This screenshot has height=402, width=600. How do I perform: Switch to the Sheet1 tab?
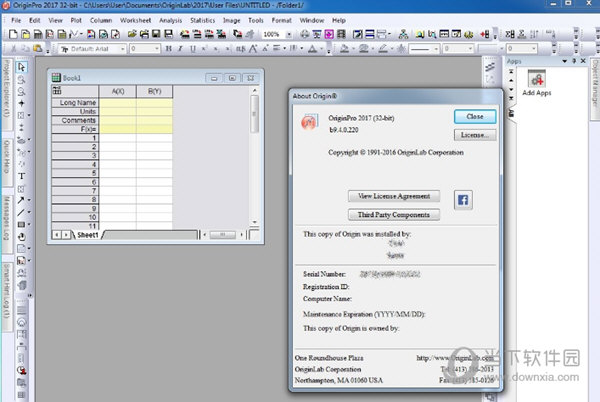point(85,234)
